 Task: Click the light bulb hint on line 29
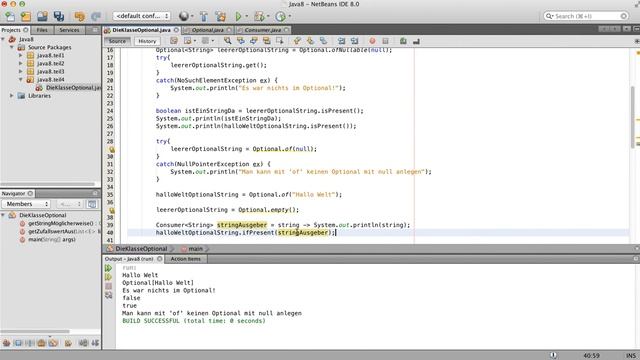tap(111, 149)
